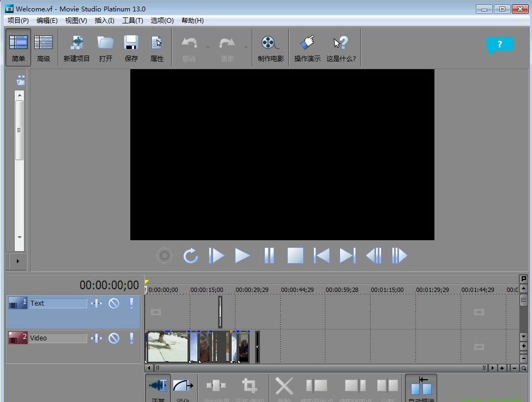Viewport: 532px width, 402px height.
Task: Open track motion for the Video track
Action: (96, 338)
